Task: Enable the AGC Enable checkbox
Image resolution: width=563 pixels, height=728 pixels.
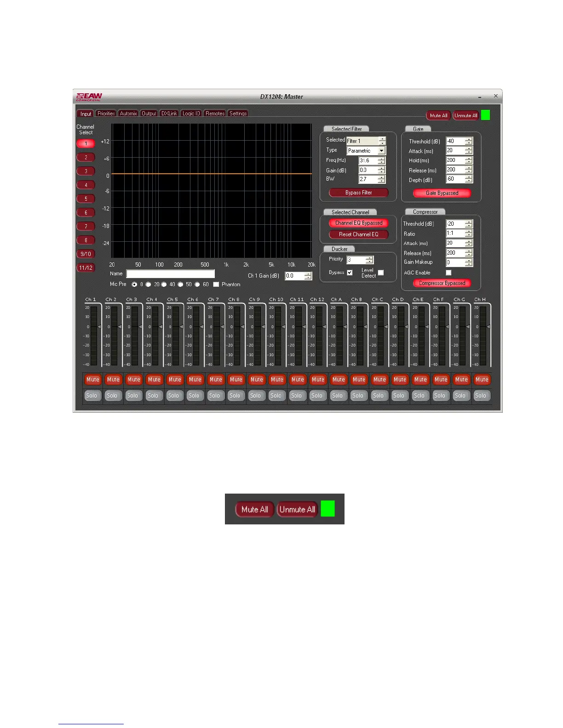Action: [x=448, y=273]
